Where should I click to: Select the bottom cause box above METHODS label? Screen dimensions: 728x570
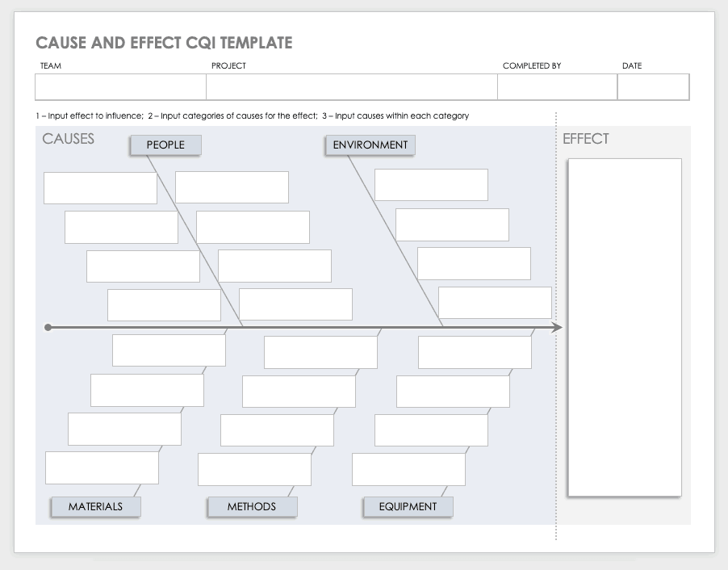pos(253,468)
